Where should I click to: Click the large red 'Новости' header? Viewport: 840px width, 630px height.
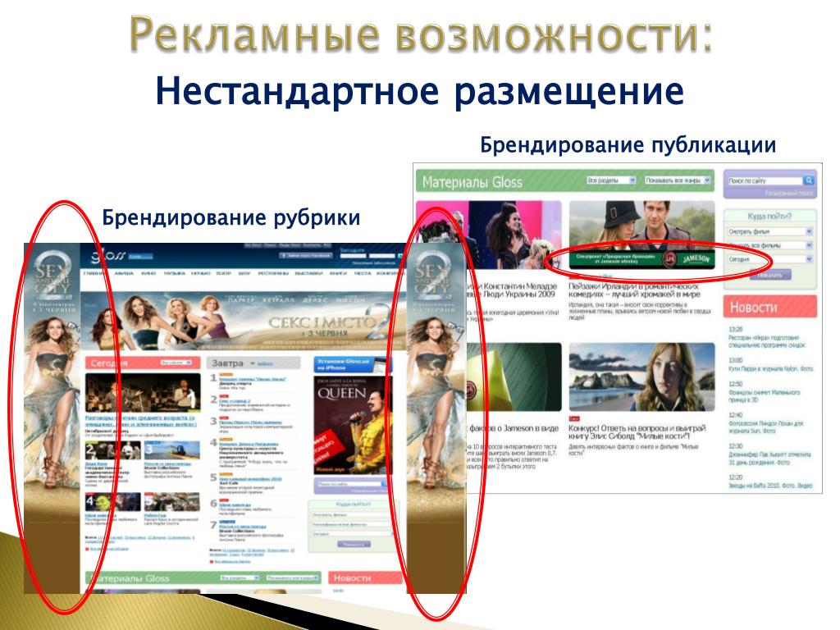pos(769,307)
